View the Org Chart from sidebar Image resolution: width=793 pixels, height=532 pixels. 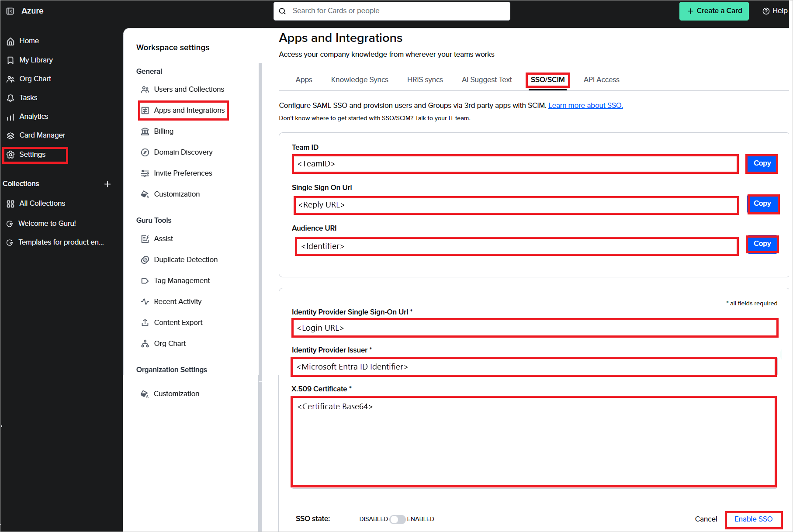coord(35,79)
